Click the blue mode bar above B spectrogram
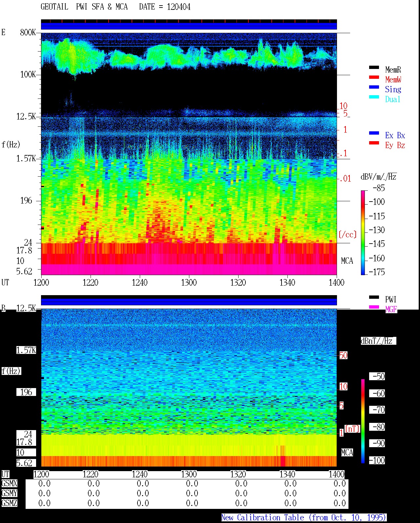 pyautogui.click(x=189, y=302)
